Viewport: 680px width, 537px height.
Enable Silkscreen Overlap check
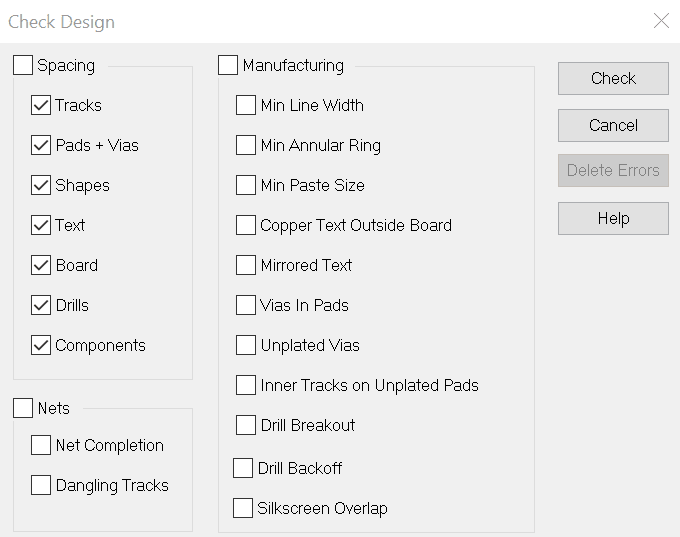pos(243,508)
